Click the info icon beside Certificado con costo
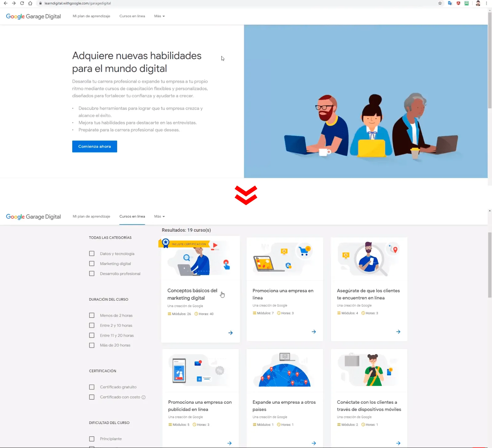Image resolution: width=492 pixels, height=448 pixels. click(x=143, y=397)
